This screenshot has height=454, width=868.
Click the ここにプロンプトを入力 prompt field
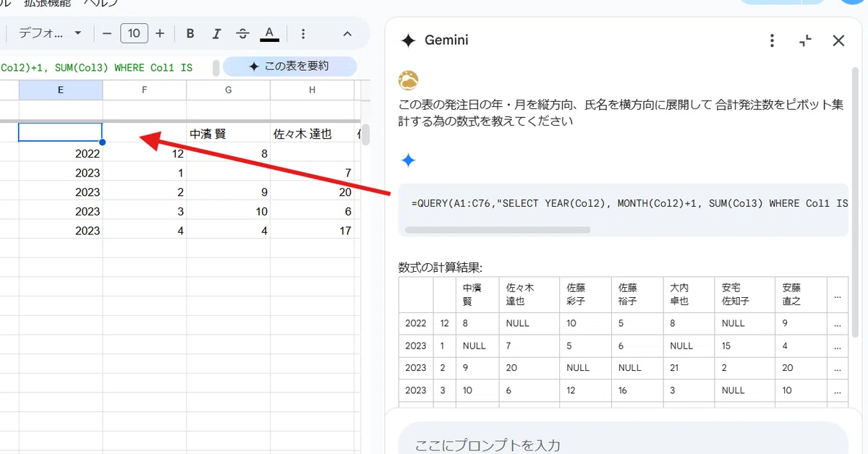tap(622, 444)
